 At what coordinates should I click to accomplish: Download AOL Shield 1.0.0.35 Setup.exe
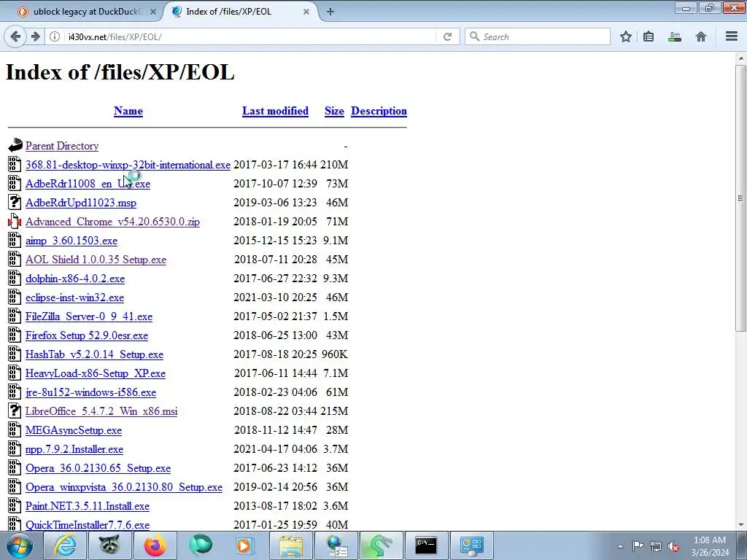(x=96, y=260)
